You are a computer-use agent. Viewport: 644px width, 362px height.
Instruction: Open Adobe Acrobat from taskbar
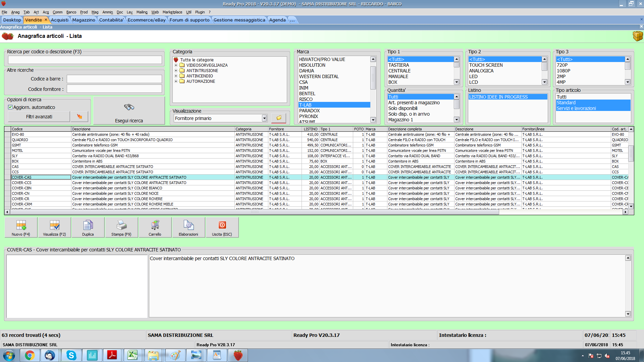[112, 355]
